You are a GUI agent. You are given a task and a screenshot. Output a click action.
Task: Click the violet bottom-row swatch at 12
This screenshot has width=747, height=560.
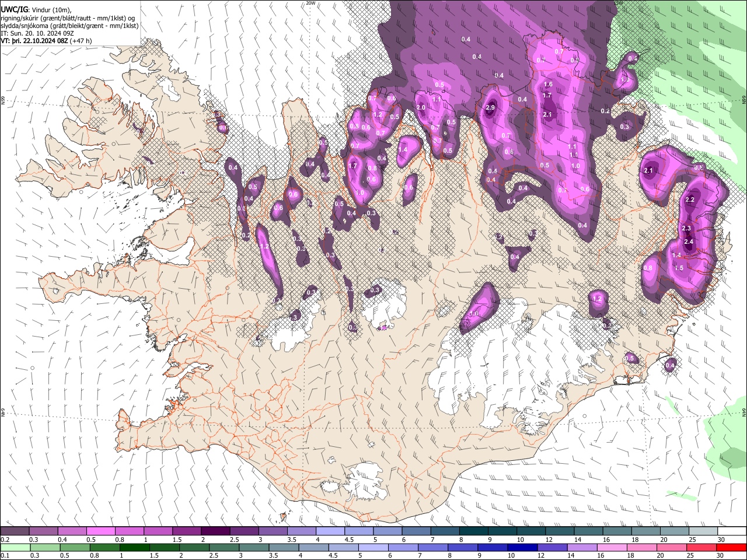tap(552, 547)
